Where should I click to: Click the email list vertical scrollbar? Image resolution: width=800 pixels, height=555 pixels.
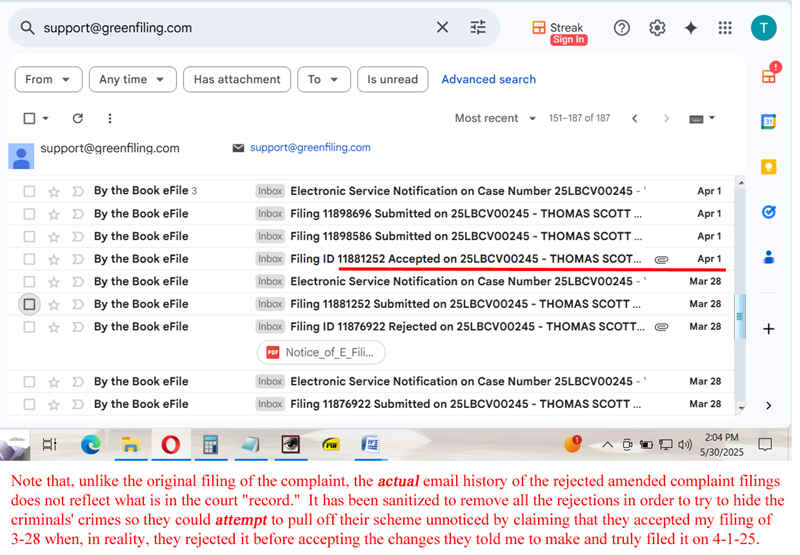tap(740, 315)
